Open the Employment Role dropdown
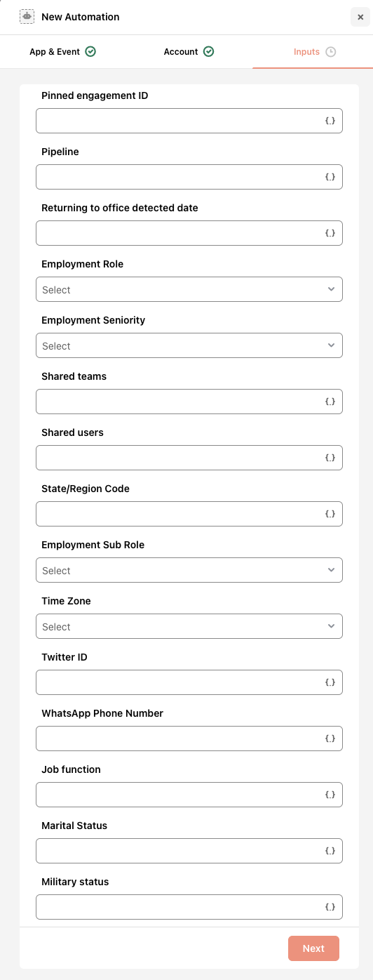Image resolution: width=373 pixels, height=980 pixels. [189, 289]
